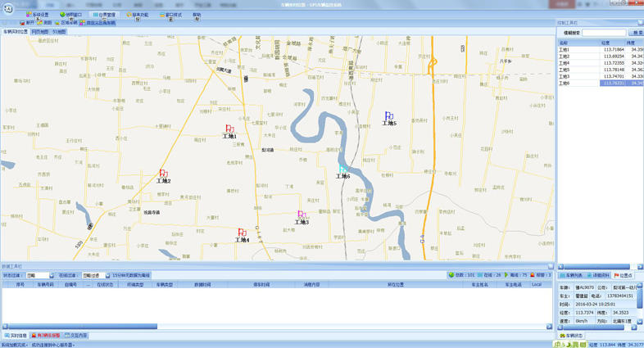Click the 自定义区域车辆 toolbar button
The width and height of the screenshot is (644, 348).
pyautogui.click(x=98, y=23)
